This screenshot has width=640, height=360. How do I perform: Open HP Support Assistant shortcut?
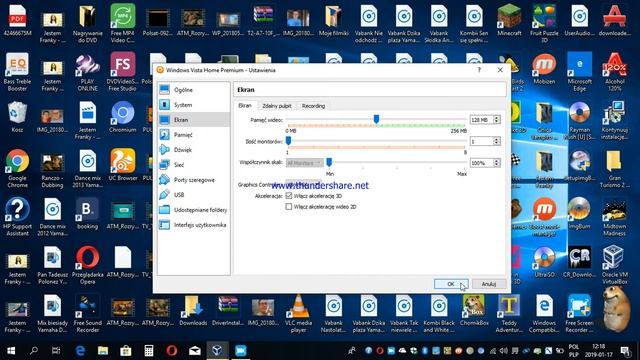pos(17,216)
